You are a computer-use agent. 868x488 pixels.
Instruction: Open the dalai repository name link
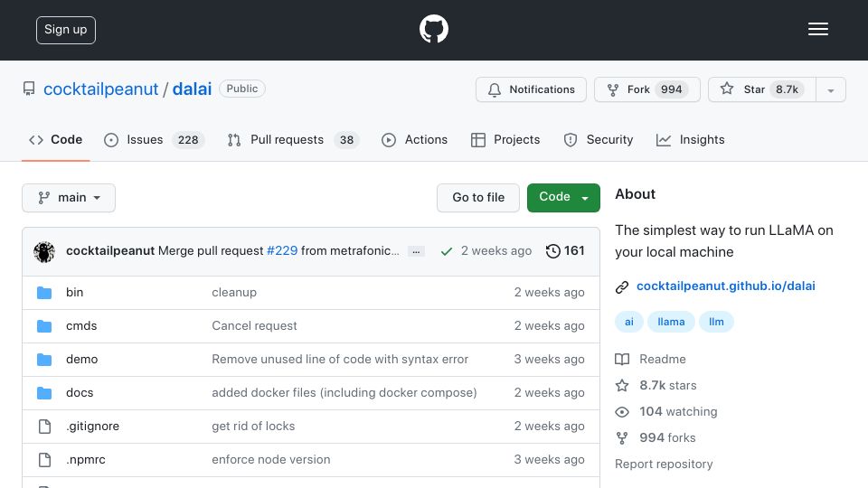[192, 89]
